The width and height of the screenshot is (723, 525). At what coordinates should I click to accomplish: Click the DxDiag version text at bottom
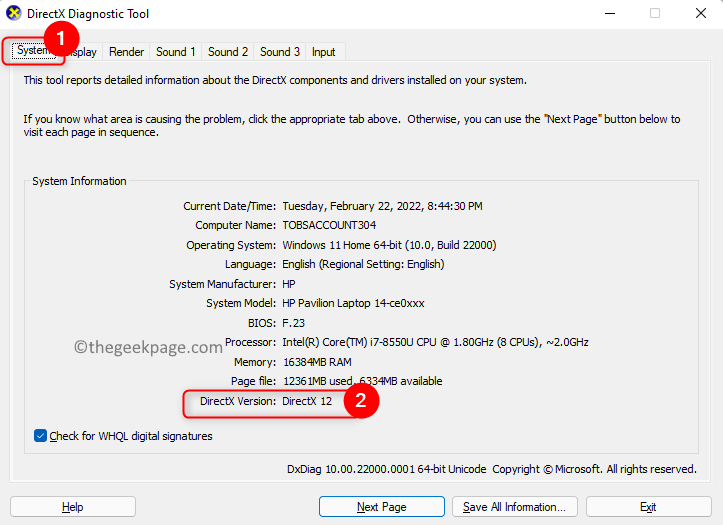point(386,469)
